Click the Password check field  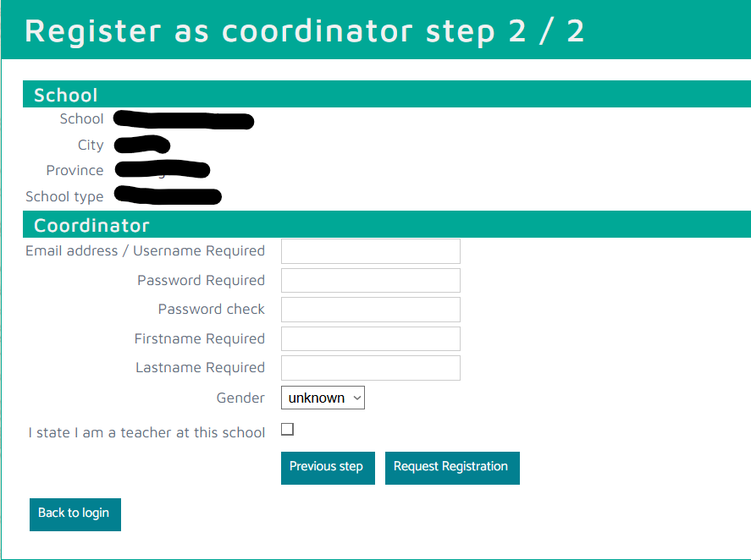370,309
